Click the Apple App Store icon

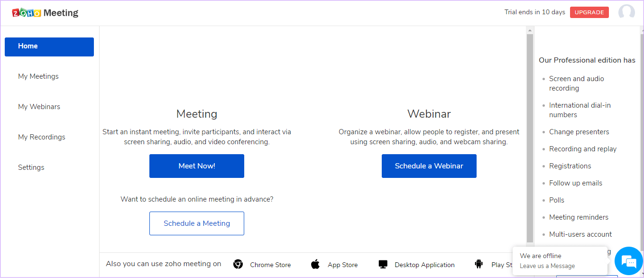pyautogui.click(x=315, y=265)
